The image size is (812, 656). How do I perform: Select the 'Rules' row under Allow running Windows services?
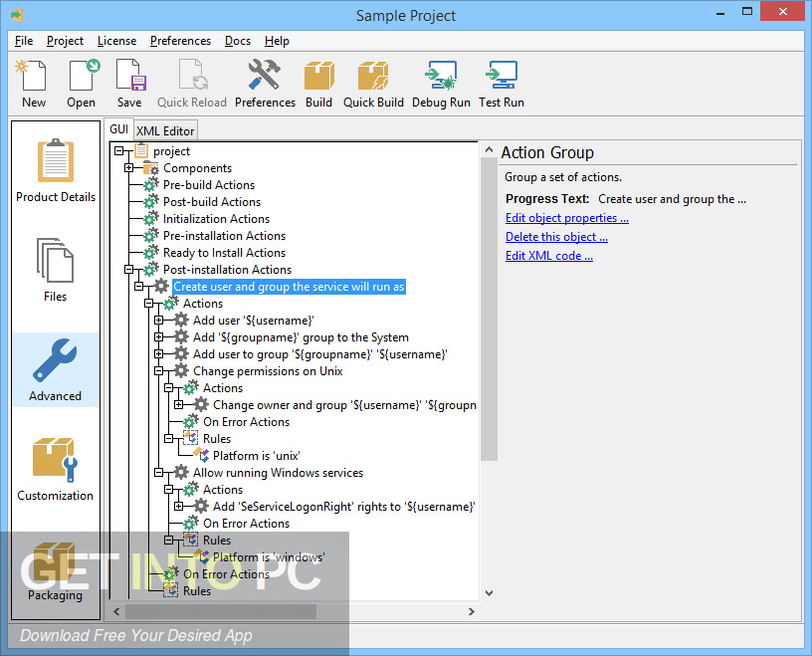click(x=217, y=540)
